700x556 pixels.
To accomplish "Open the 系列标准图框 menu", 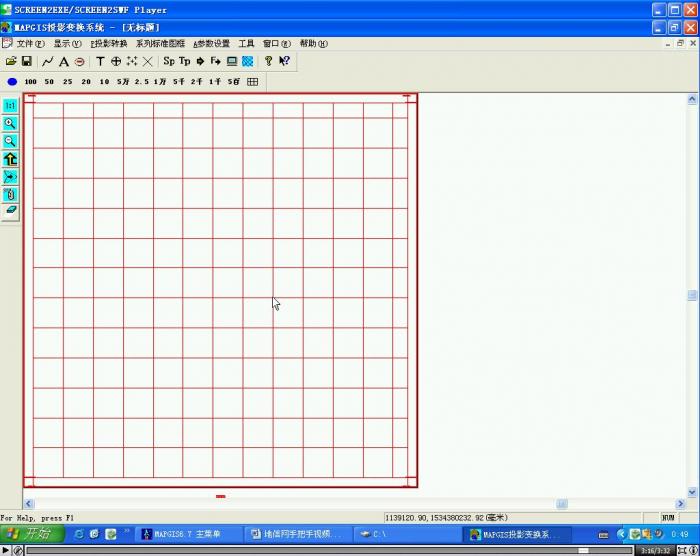I will [x=160, y=44].
